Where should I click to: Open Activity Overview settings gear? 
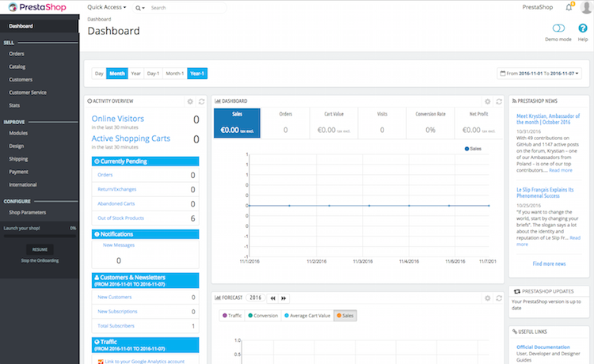(x=190, y=101)
